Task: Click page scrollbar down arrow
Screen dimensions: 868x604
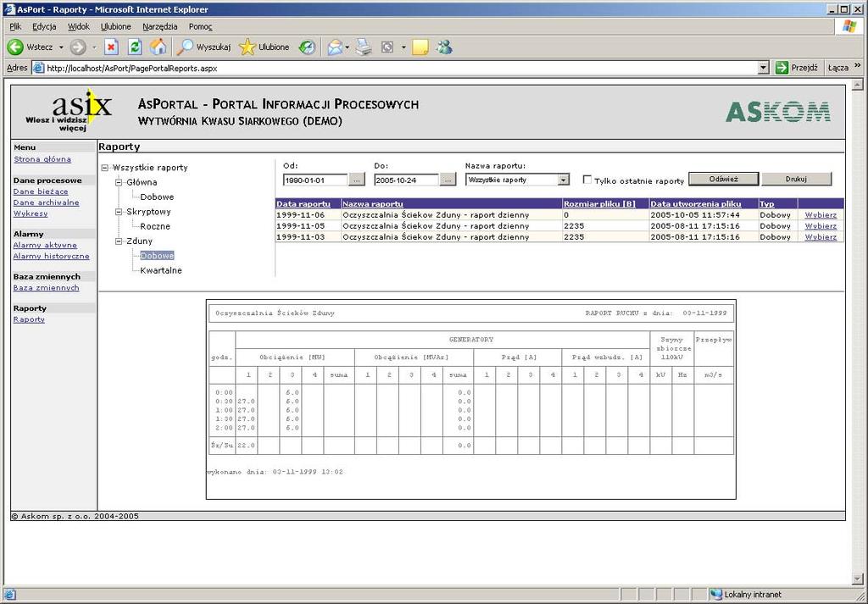Action: 858,579
